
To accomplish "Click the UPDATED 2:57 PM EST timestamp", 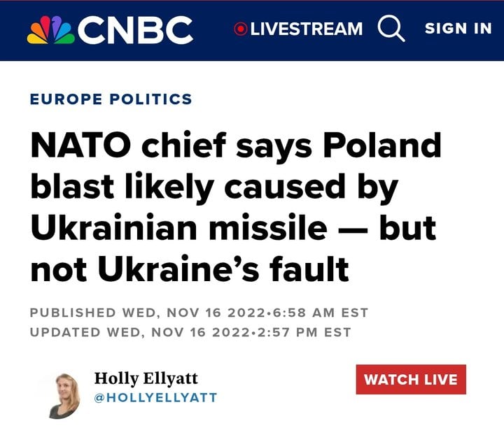I will 190,331.
